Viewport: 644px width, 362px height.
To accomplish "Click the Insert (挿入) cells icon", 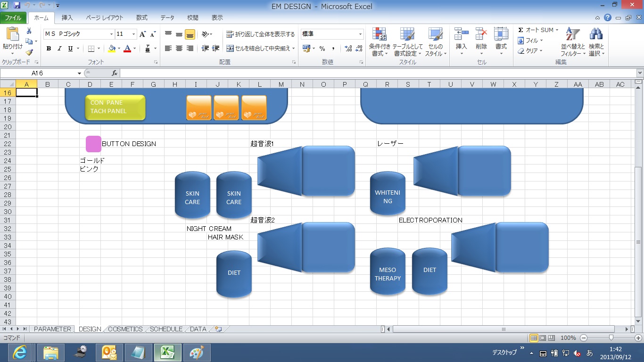I will pyautogui.click(x=462, y=34).
